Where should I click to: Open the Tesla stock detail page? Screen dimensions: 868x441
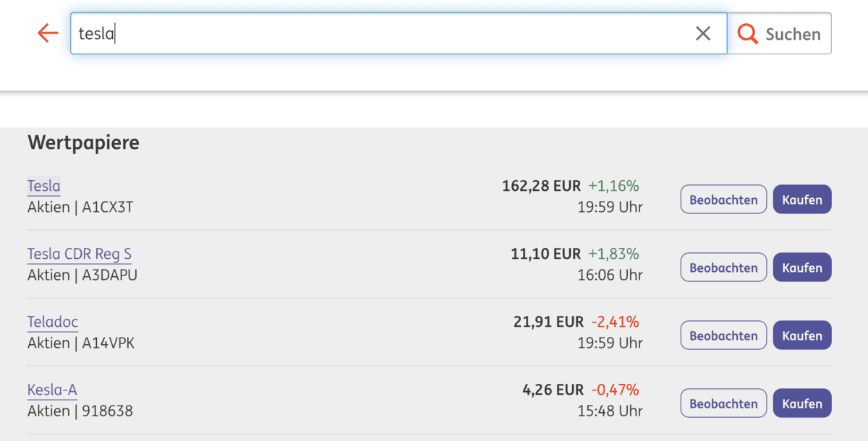click(x=43, y=186)
